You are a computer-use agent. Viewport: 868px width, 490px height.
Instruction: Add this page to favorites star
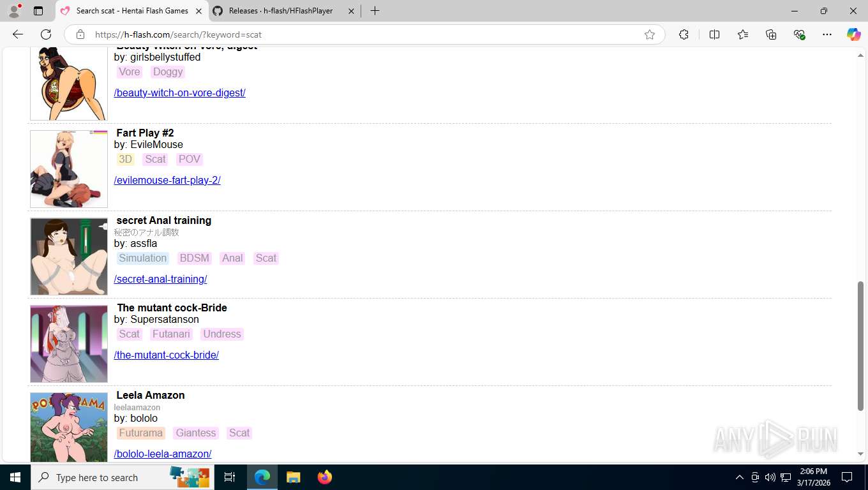point(650,34)
